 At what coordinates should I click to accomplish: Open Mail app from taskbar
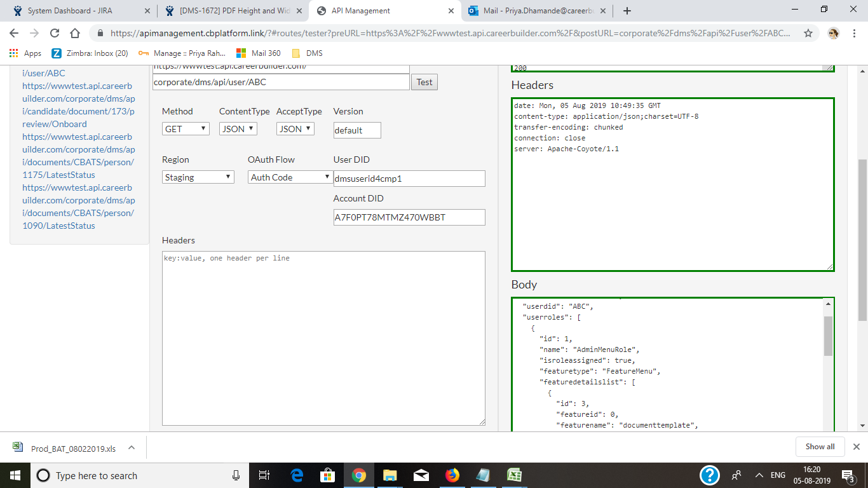(x=421, y=475)
